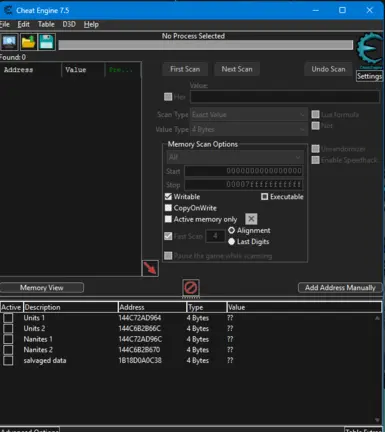This screenshot has height=432, width=385.
Task: Click the Type header in address table
Action: (206, 307)
